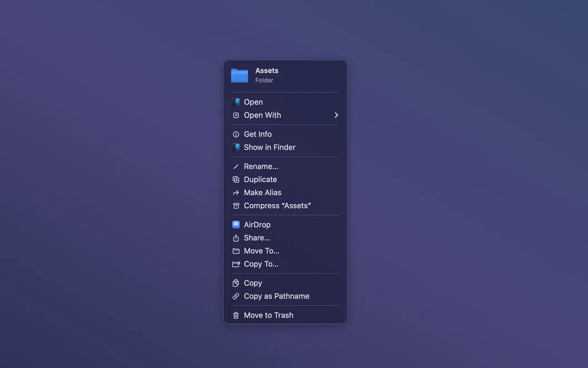Click the Assets title text
The width and height of the screenshot is (588, 368).
pos(267,71)
